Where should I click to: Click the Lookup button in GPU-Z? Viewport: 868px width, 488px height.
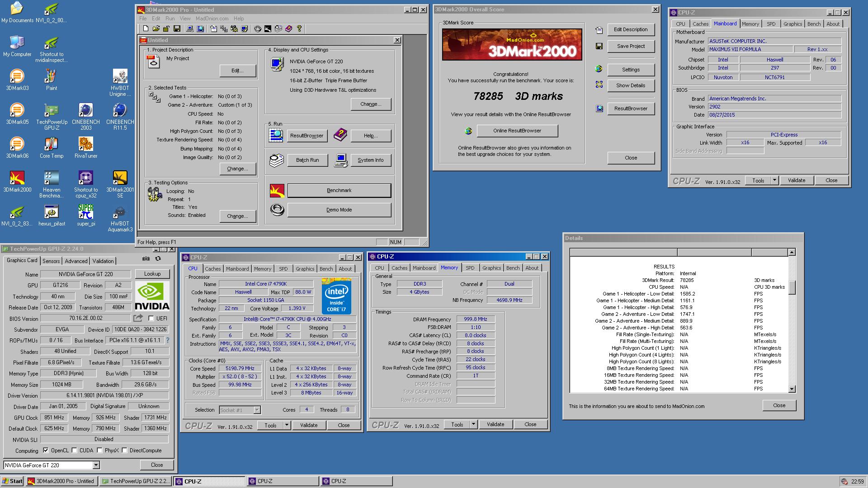pyautogui.click(x=152, y=274)
